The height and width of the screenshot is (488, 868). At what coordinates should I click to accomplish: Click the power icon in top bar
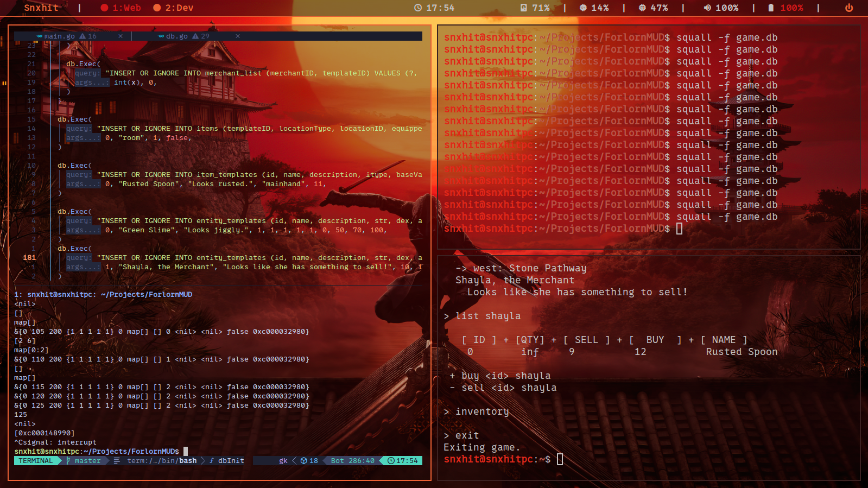849,8
